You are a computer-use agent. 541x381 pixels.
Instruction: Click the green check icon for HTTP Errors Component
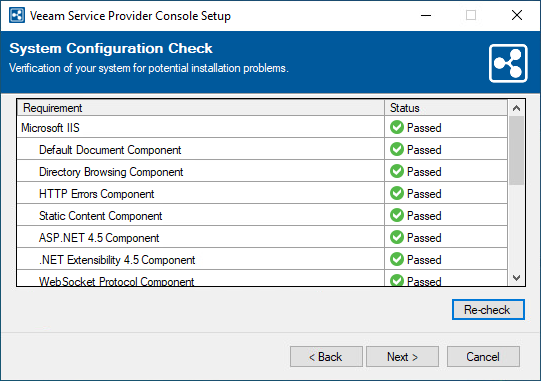pyautogui.click(x=397, y=194)
